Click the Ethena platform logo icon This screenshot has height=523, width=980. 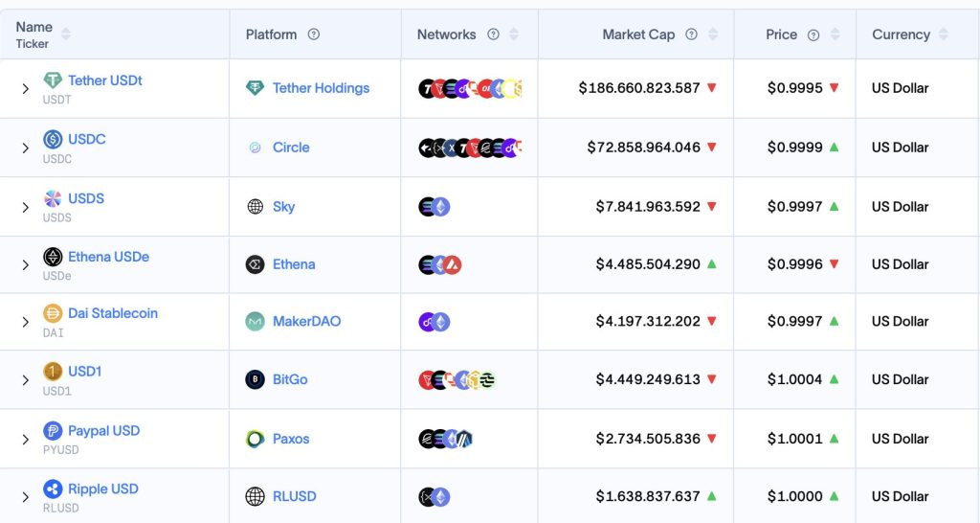[x=255, y=264]
